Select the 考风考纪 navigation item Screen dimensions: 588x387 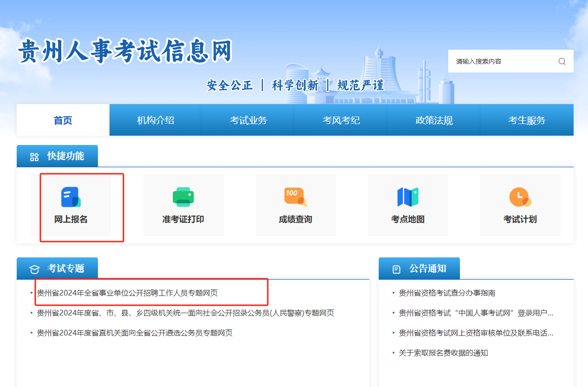tap(341, 120)
